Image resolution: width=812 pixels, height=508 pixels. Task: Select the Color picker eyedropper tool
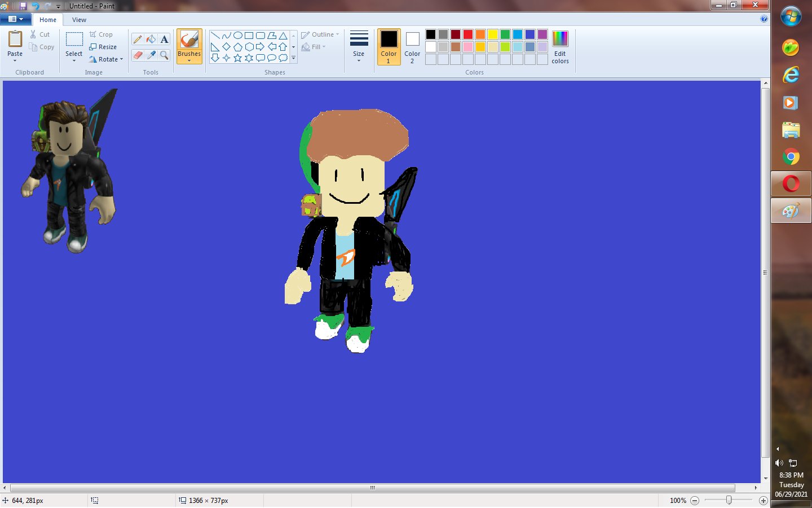151,55
